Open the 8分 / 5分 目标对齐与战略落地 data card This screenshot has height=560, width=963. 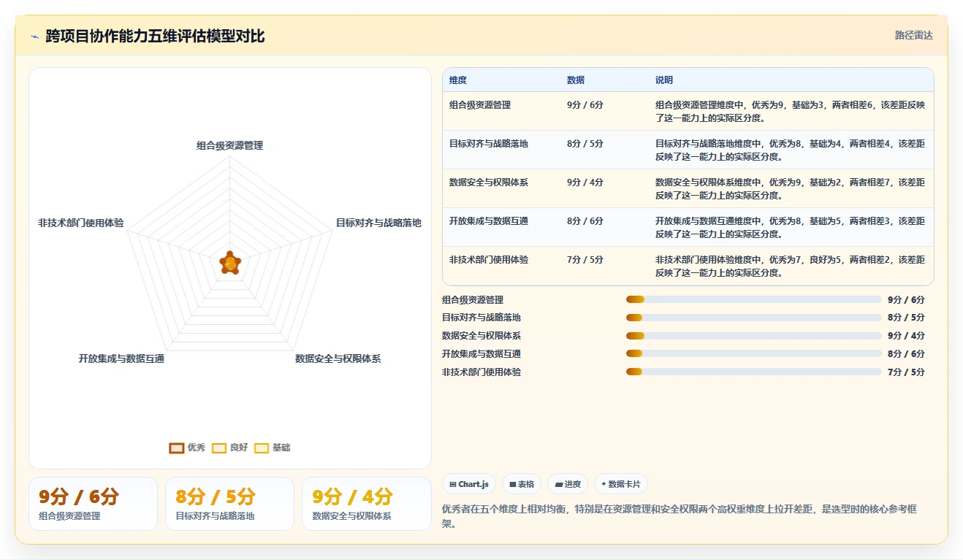pos(229,504)
